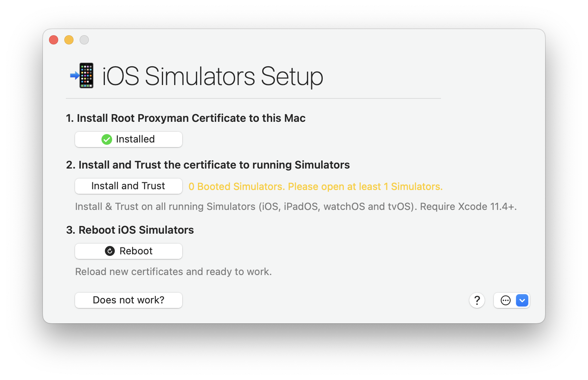Expand the blue chevron dropdown next to ellipsis
588x380 pixels.
click(522, 300)
